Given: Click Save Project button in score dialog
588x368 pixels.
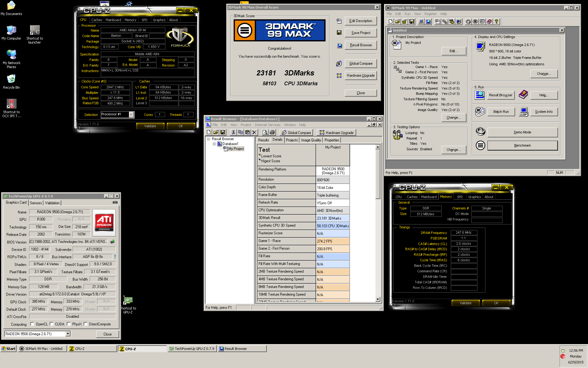Looking at the screenshot, I should (361, 33).
